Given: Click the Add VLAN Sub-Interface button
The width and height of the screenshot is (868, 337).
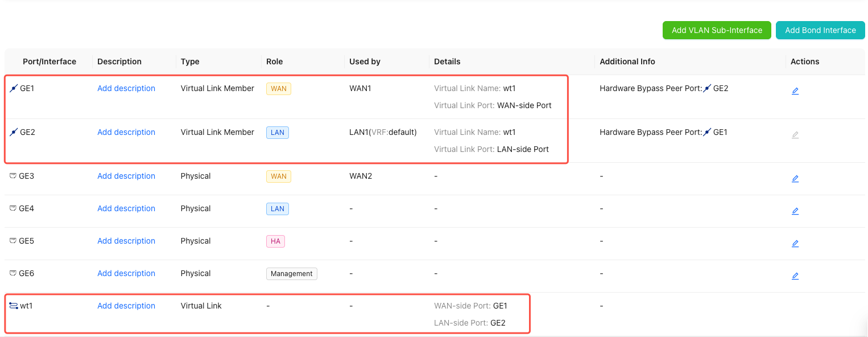Looking at the screenshot, I should (x=717, y=30).
